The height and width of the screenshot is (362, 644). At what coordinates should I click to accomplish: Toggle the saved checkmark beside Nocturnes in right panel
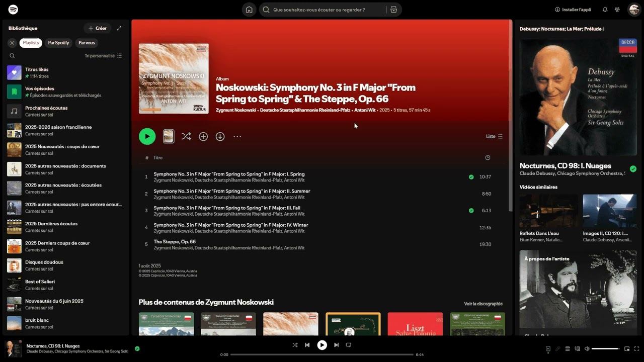click(633, 169)
